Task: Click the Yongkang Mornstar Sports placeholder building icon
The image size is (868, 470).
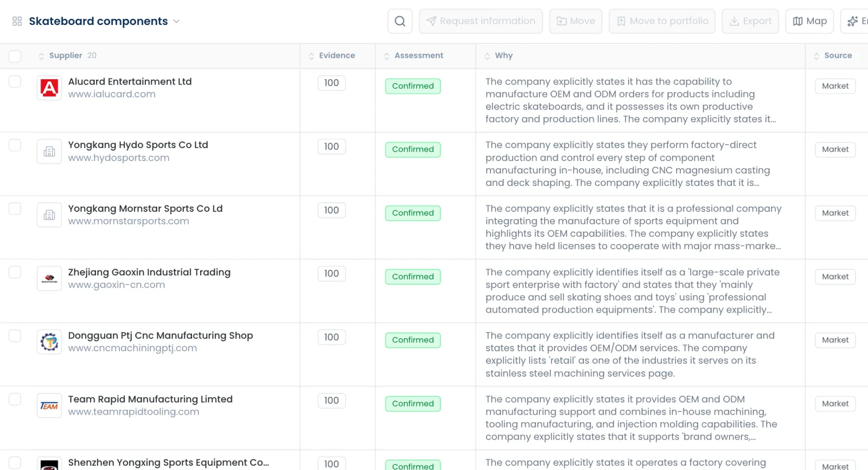Action: pyautogui.click(x=49, y=215)
